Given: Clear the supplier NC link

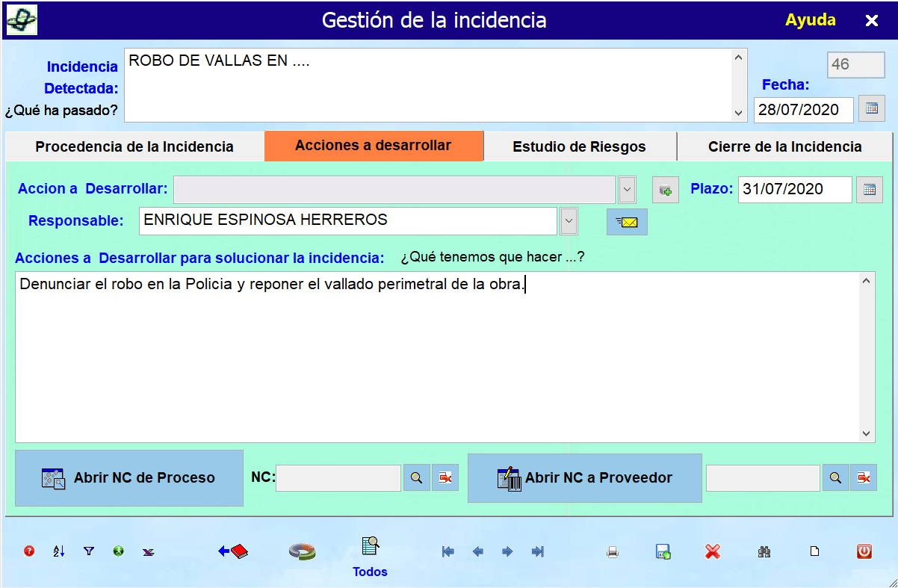Looking at the screenshot, I should (x=864, y=477).
